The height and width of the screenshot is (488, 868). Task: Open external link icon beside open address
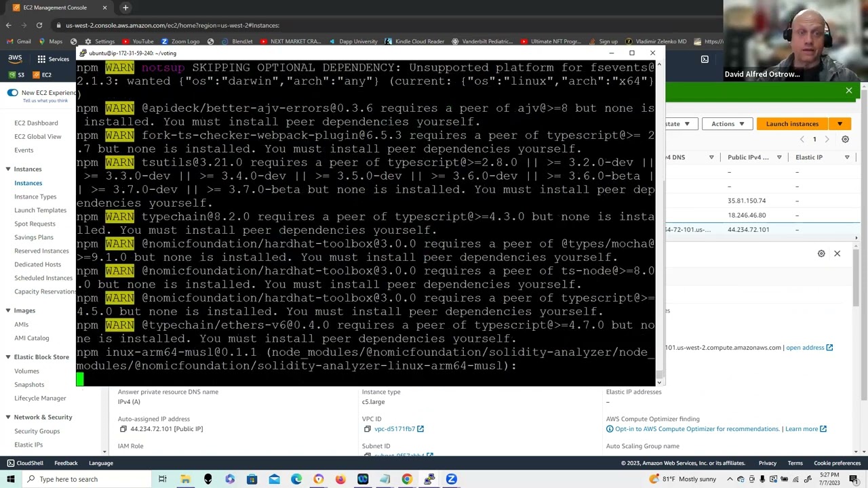click(x=829, y=348)
